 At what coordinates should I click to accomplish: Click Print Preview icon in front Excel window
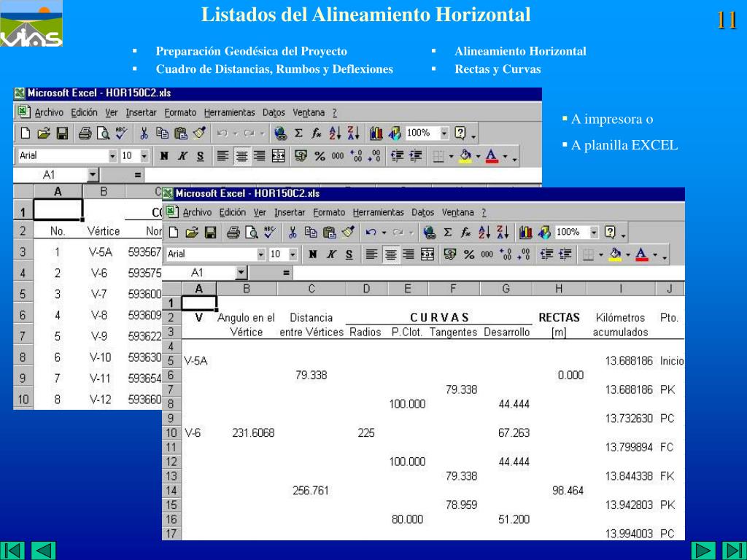click(x=251, y=233)
